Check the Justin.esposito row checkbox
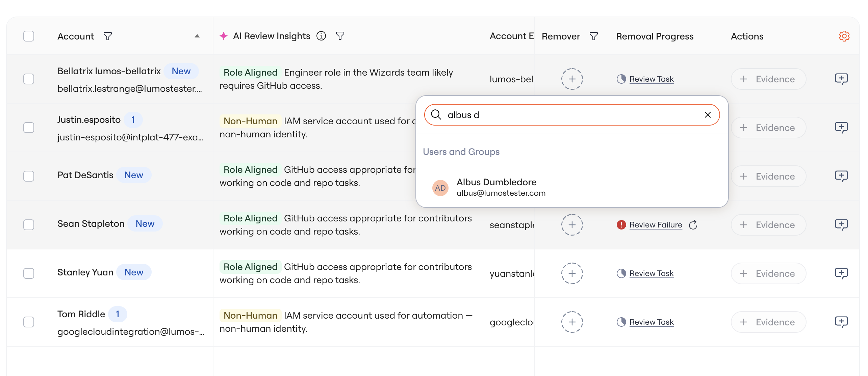Image resolution: width=868 pixels, height=376 pixels. pos(29,128)
